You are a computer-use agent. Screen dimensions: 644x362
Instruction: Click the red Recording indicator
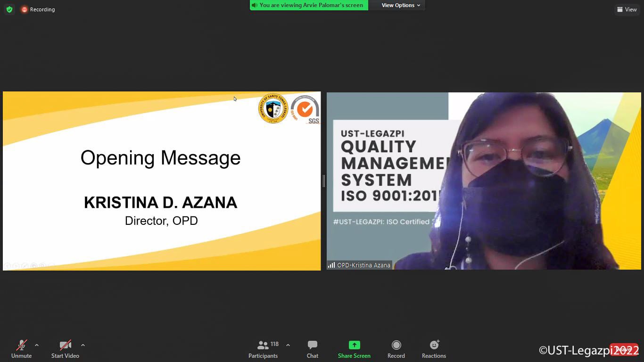[38, 9]
